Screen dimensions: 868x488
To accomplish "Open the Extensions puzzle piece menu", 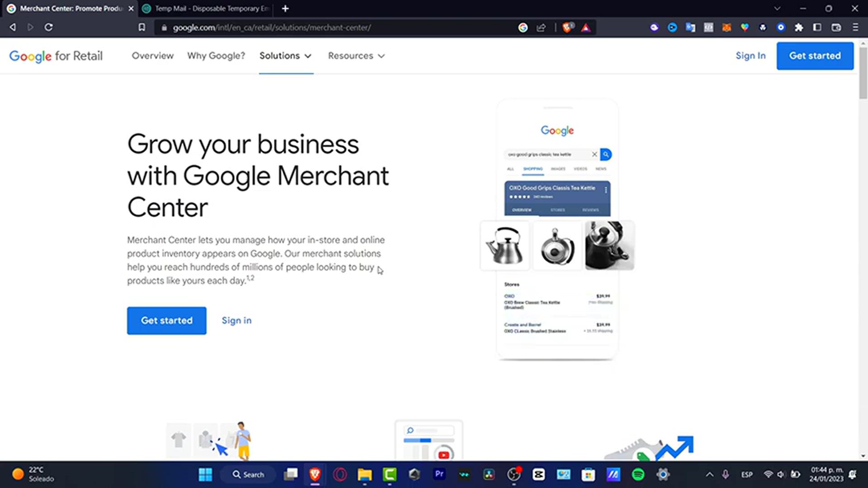I will pyautogui.click(x=799, y=28).
